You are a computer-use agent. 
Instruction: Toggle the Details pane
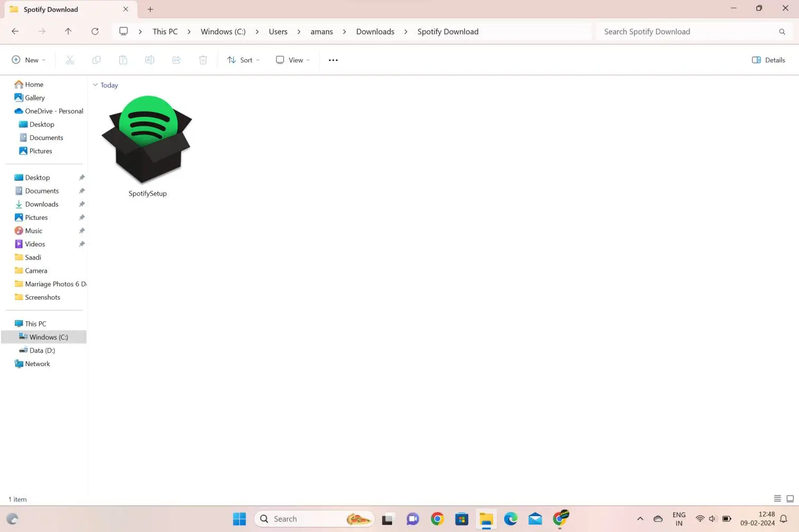[768, 60]
